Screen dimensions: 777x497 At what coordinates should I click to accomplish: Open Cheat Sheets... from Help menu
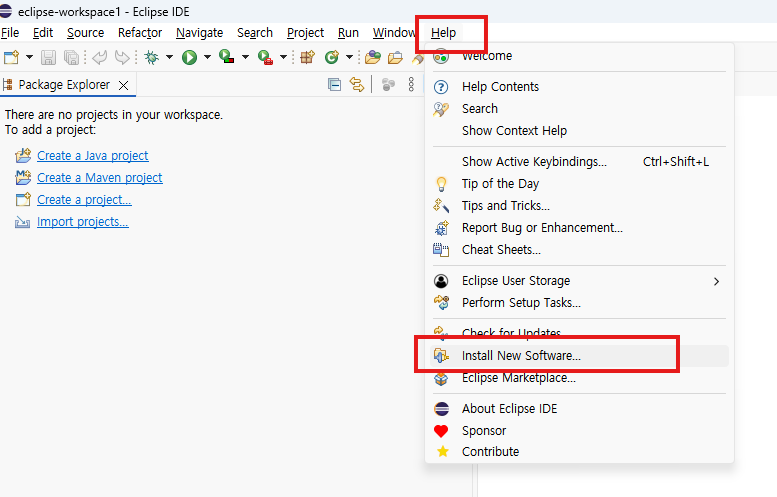[x=579, y=250]
